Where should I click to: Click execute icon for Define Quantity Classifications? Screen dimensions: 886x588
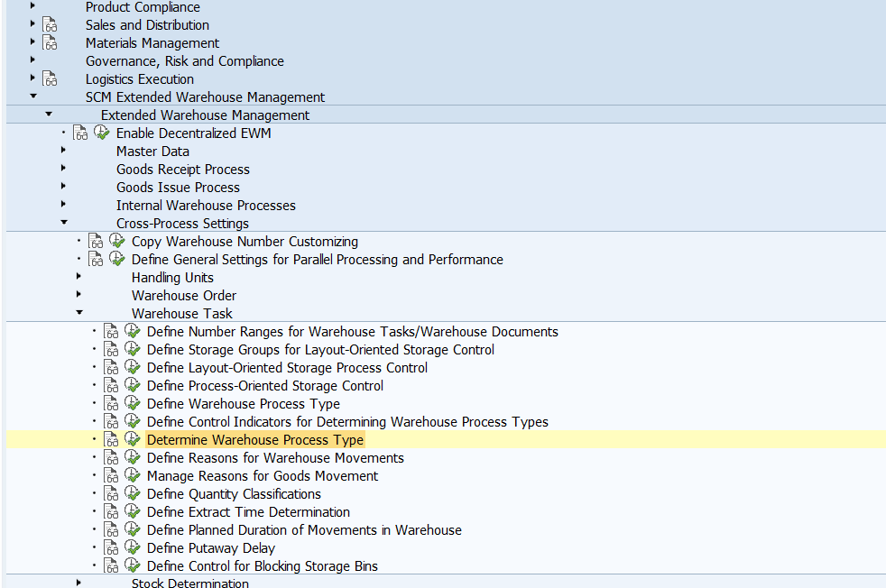tap(133, 493)
